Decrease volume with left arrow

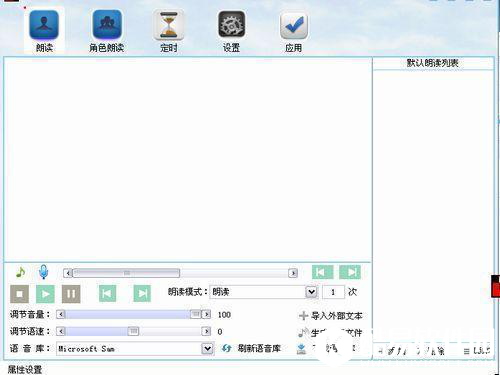(x=61, y=314)
